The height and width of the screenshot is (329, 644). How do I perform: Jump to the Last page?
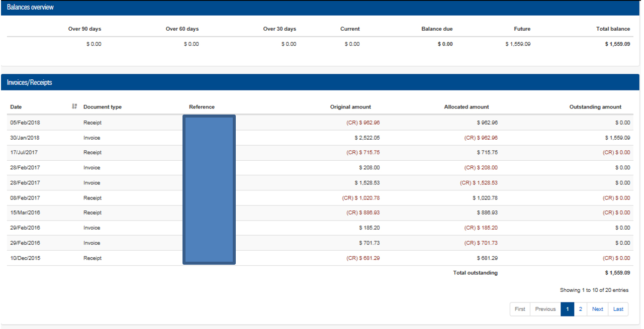coord(618,309)
